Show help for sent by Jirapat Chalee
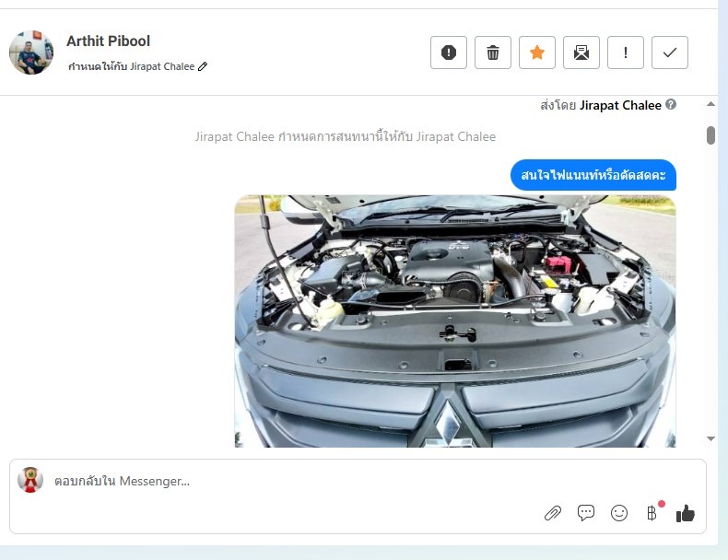The width and height of the screenshot is (728, 560). coord(671,104)
